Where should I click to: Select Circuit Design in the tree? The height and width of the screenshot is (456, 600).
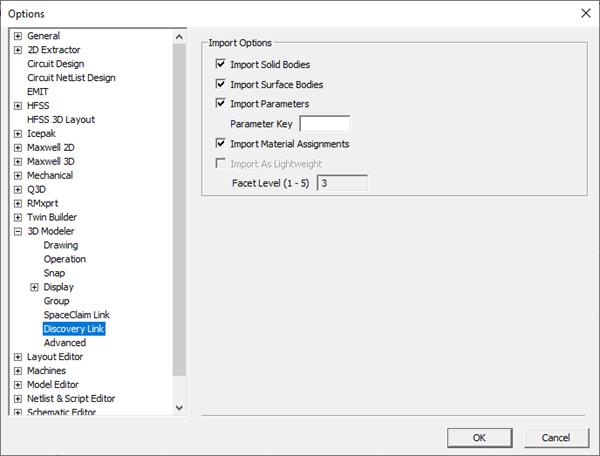55,64
